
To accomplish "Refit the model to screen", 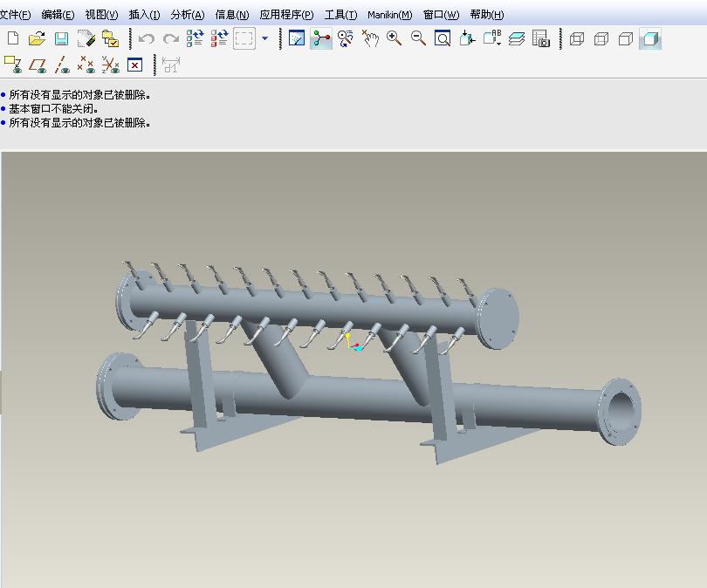I will [x=443, y=38].
